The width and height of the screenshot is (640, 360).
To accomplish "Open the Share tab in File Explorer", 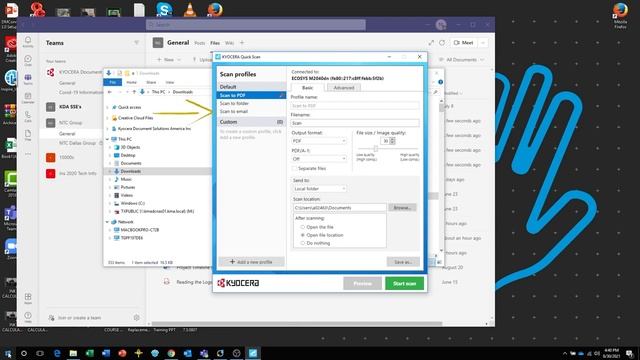I will tap(151, 82).
